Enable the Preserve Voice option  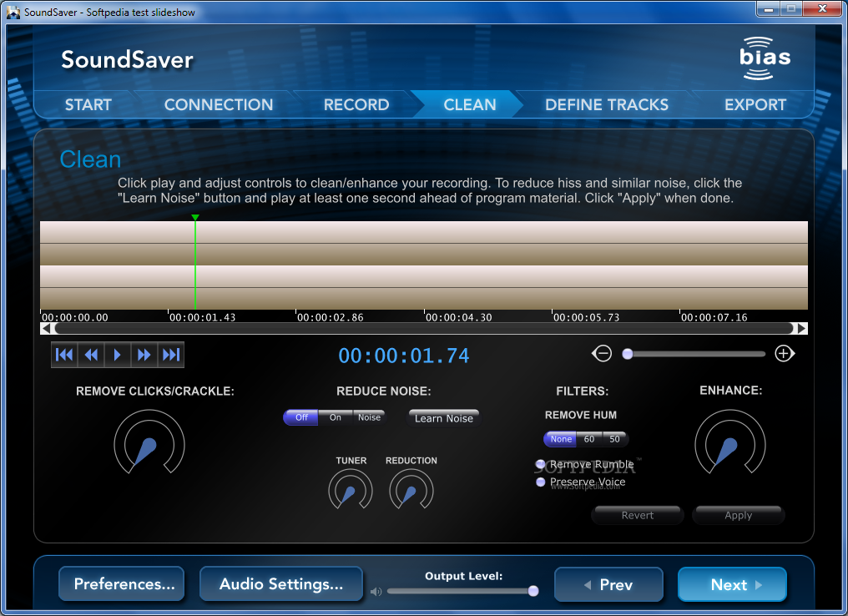click(580, 482)
